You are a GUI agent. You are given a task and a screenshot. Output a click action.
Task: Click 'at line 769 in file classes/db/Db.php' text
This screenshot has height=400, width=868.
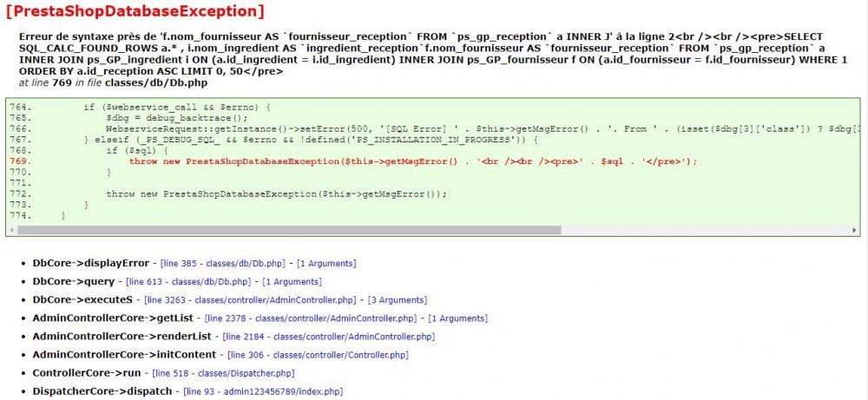[x=114, y=83]
